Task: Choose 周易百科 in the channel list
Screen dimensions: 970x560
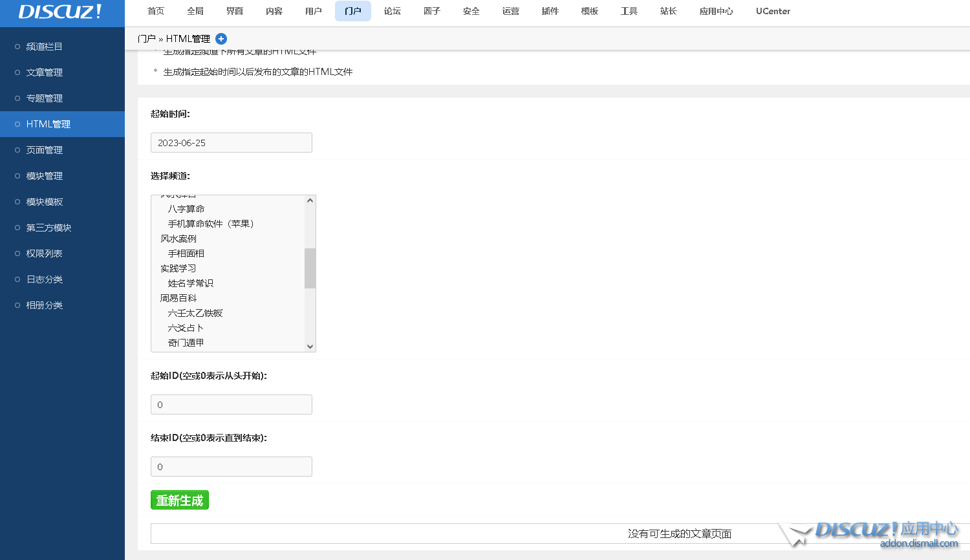Action: [178, 298]
